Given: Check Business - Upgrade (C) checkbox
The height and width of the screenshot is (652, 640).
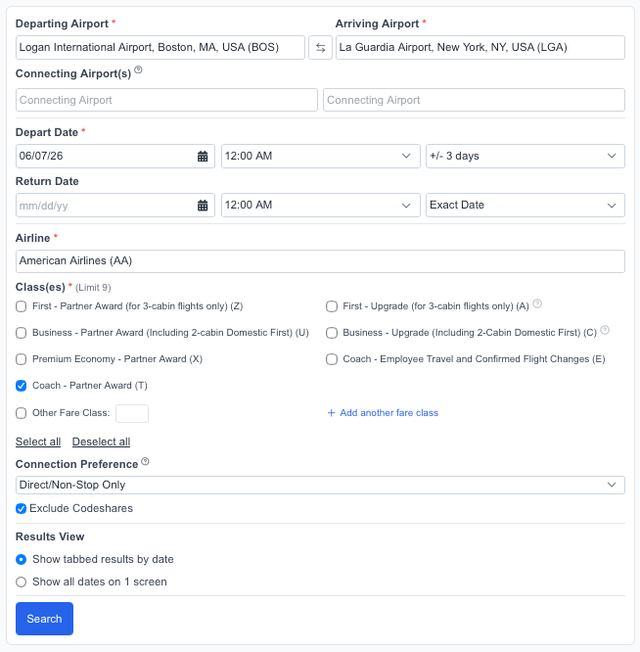Looking at the screenshot, I should [x=332, y=333].
